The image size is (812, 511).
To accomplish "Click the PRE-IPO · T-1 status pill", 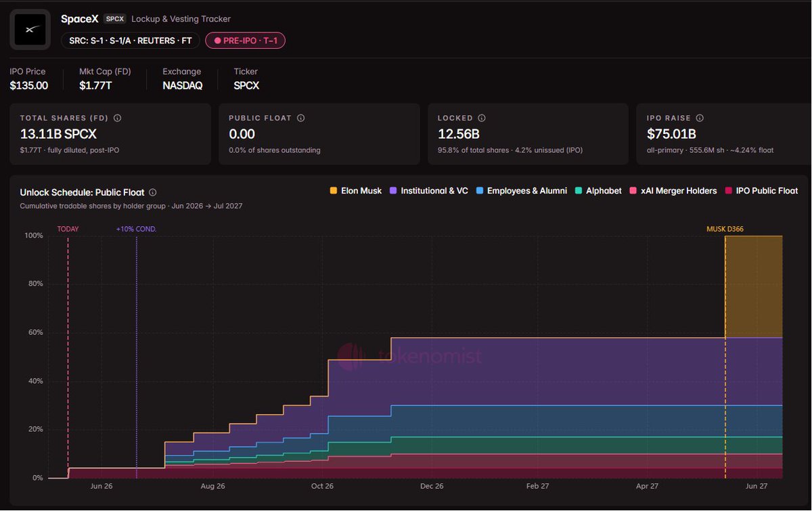I will click(x=246, y=41).
